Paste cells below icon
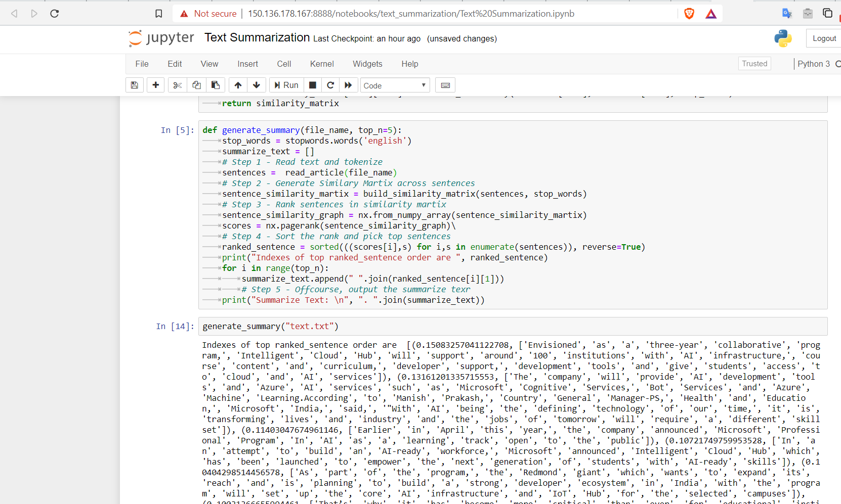Image resolution: width=841 pixels, height=504 pixels. 216,85
